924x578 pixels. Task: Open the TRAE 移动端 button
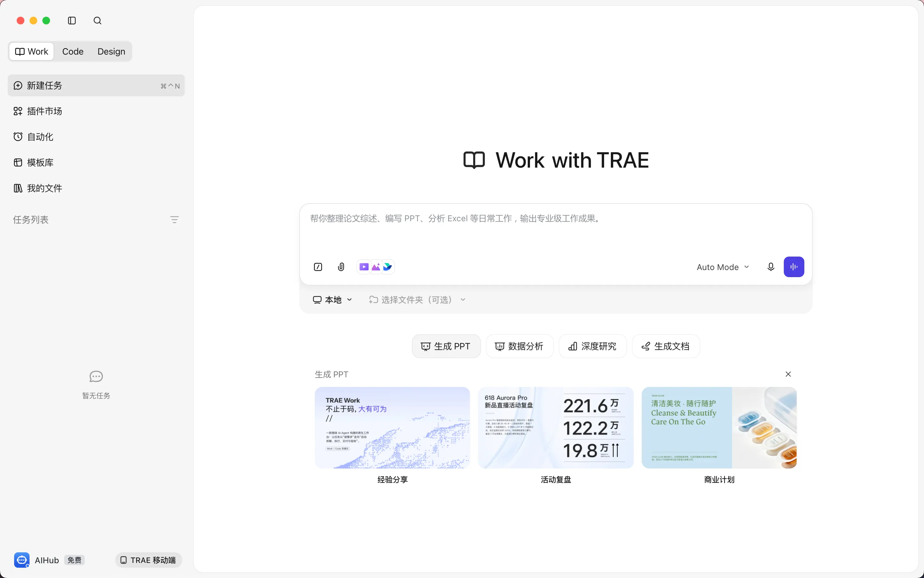pos(149,560)
